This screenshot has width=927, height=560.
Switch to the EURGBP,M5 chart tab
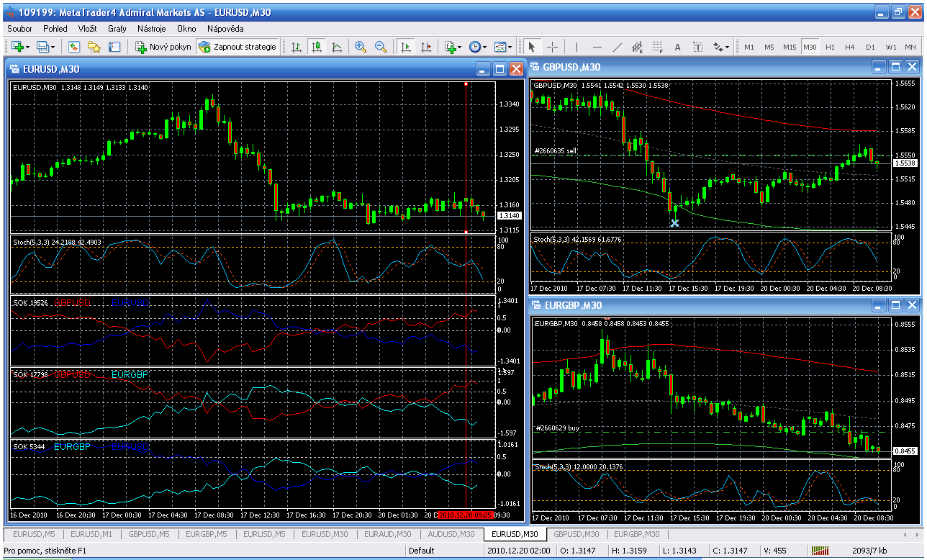point(207,534)
